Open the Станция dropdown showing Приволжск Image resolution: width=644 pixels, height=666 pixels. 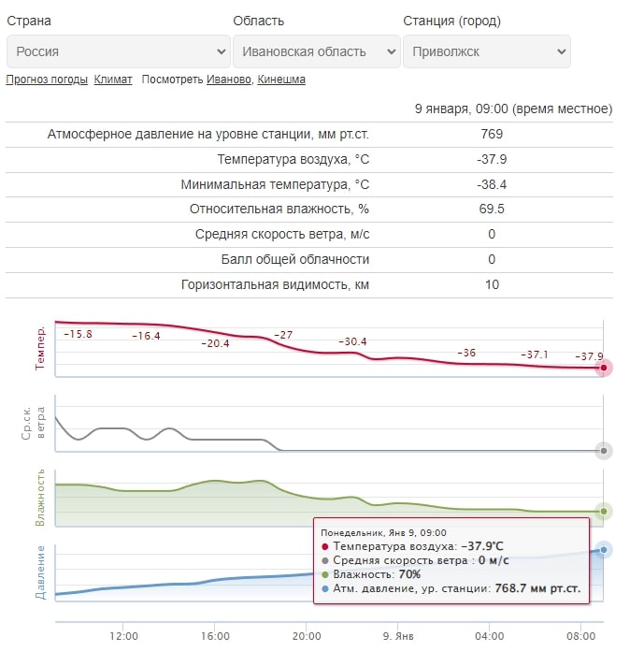point(486,51)
